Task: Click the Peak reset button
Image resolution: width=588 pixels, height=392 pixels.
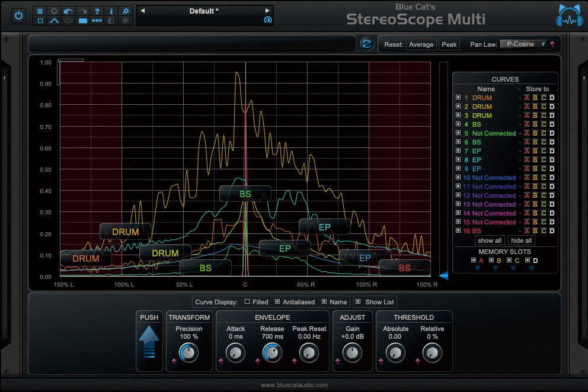Action: [x=449, y=44]
